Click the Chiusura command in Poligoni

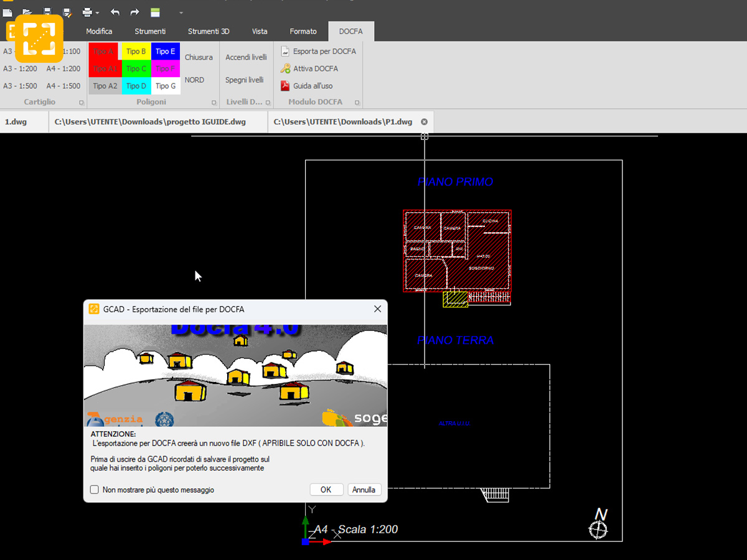(199, 57)
